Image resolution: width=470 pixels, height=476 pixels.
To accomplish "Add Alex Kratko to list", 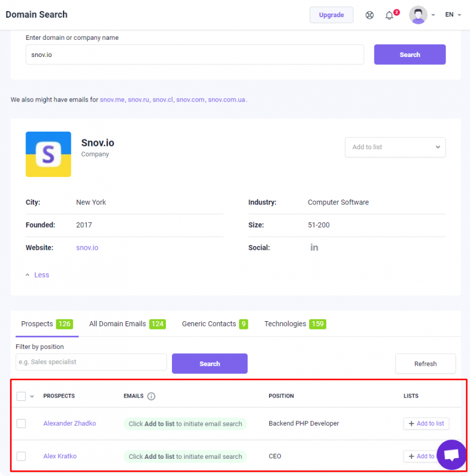I will tap(420, 456).
